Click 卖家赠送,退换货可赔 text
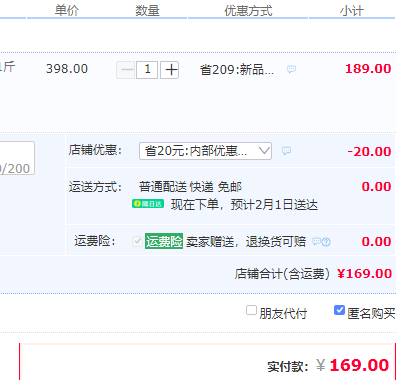 [246, 241]
